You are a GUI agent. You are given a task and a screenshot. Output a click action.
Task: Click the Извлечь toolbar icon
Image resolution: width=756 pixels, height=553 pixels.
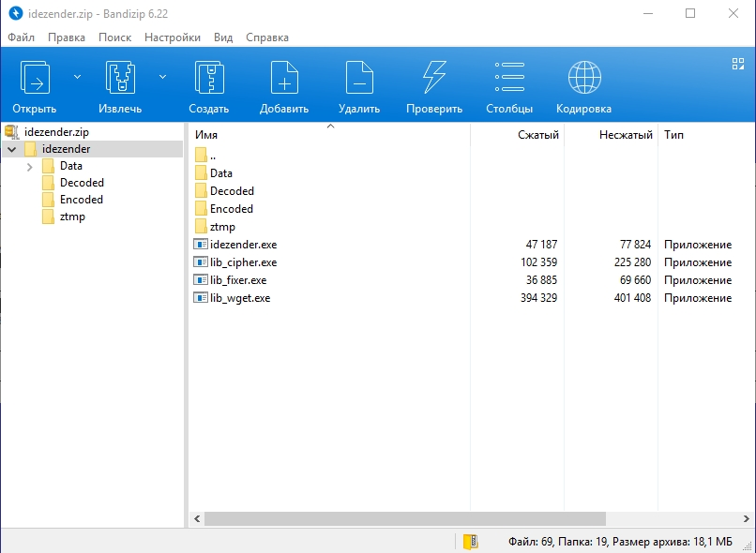(120, 77)
